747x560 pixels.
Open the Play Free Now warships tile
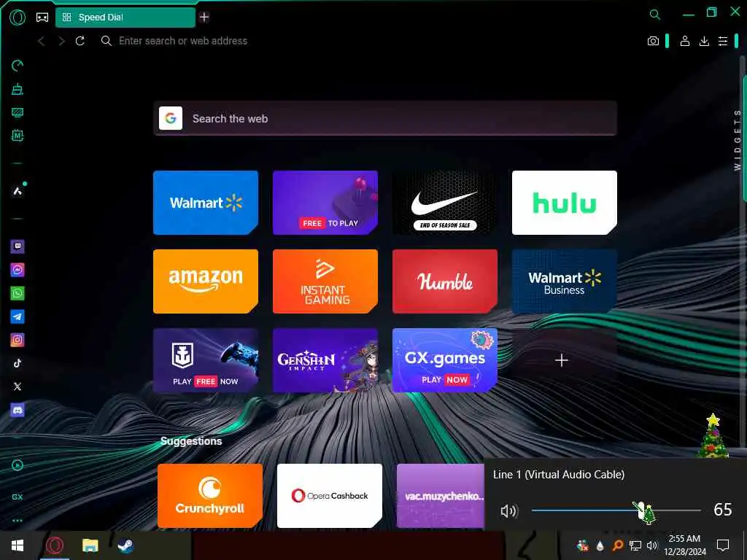pos(206,360)
